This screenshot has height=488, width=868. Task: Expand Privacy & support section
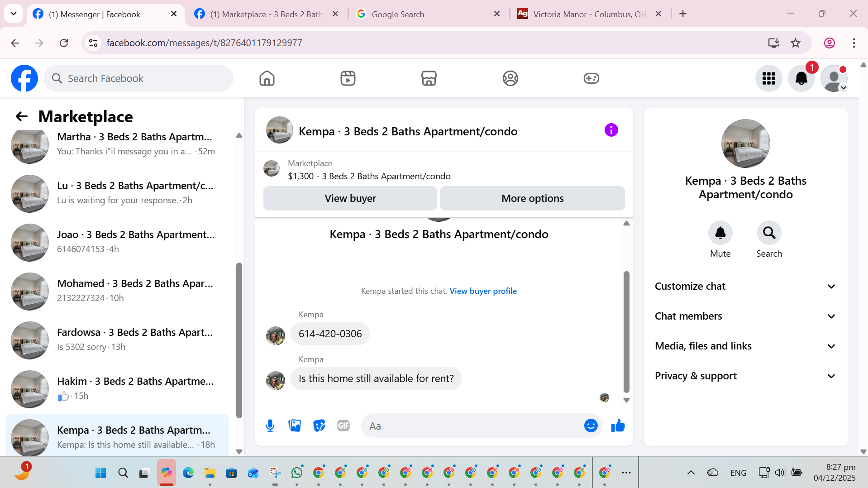coord(745,376)
